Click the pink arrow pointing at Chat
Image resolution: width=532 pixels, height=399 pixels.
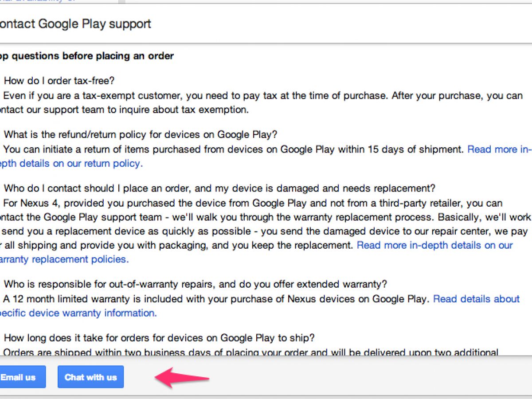[182, 378]
